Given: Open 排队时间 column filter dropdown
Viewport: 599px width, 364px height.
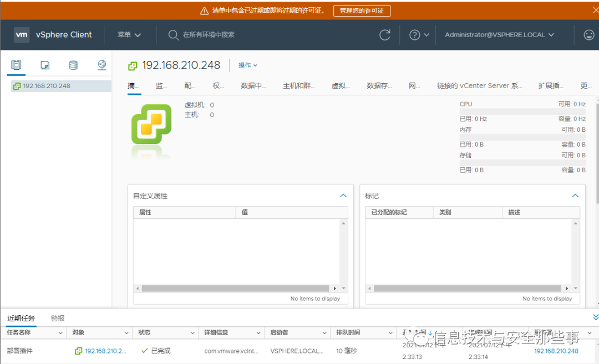Looking at the screenshot, I should [x=391, y=333].
